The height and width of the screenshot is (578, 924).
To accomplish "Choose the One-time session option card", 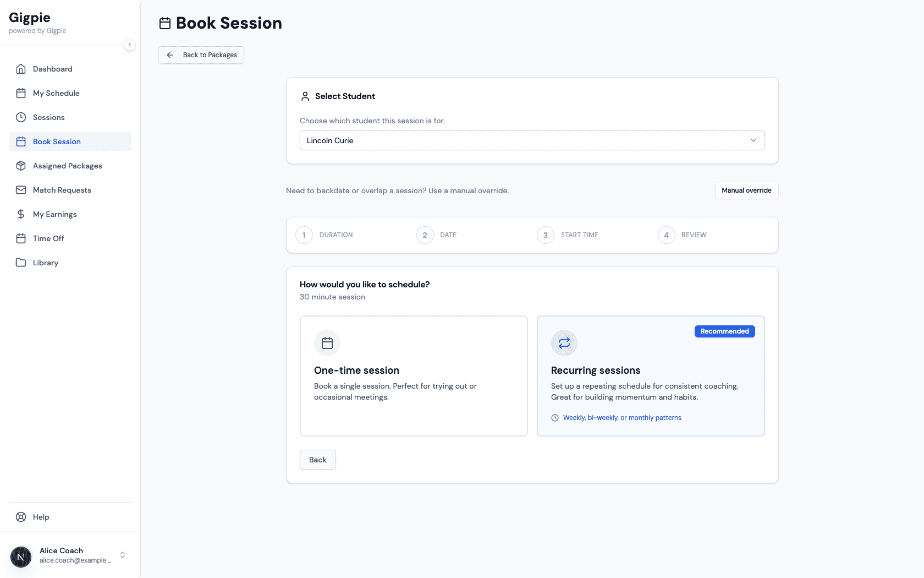I will coord(414,375).
